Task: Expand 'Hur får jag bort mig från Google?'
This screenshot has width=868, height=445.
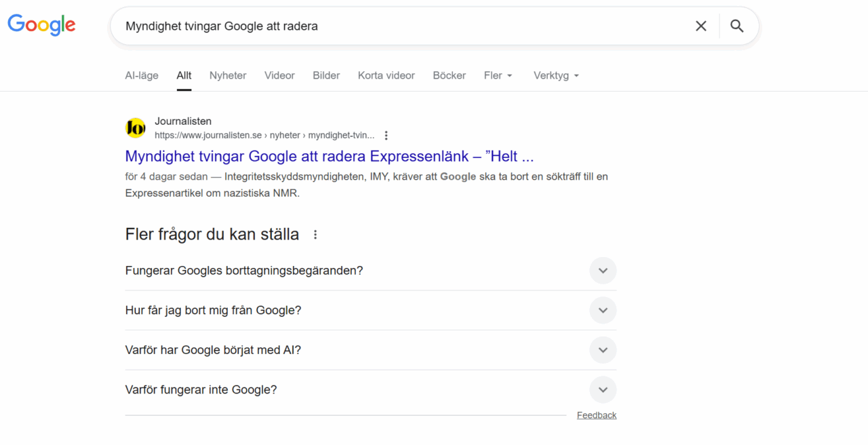Action: [602, 310]
